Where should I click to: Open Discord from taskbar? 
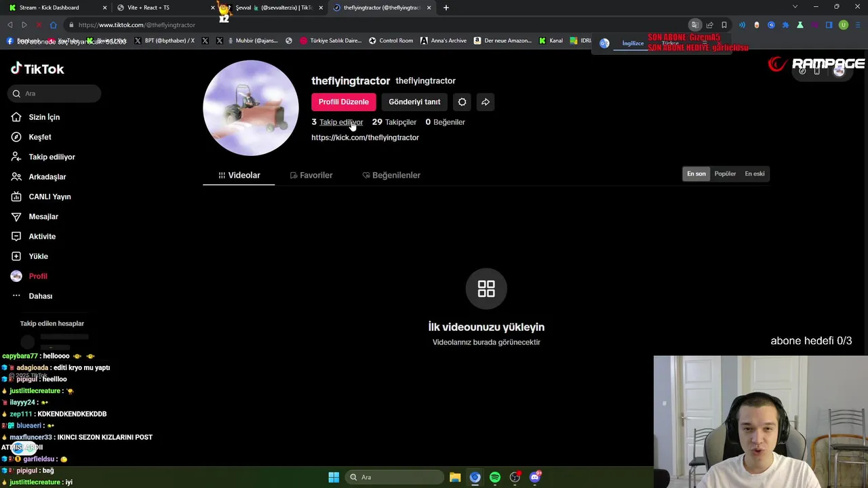coord(535,477)
